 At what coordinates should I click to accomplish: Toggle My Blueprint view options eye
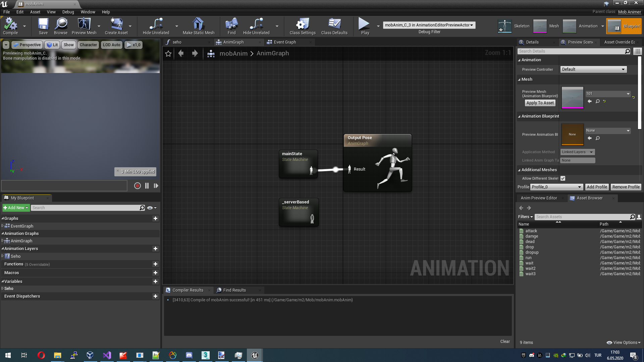point(152,208)
